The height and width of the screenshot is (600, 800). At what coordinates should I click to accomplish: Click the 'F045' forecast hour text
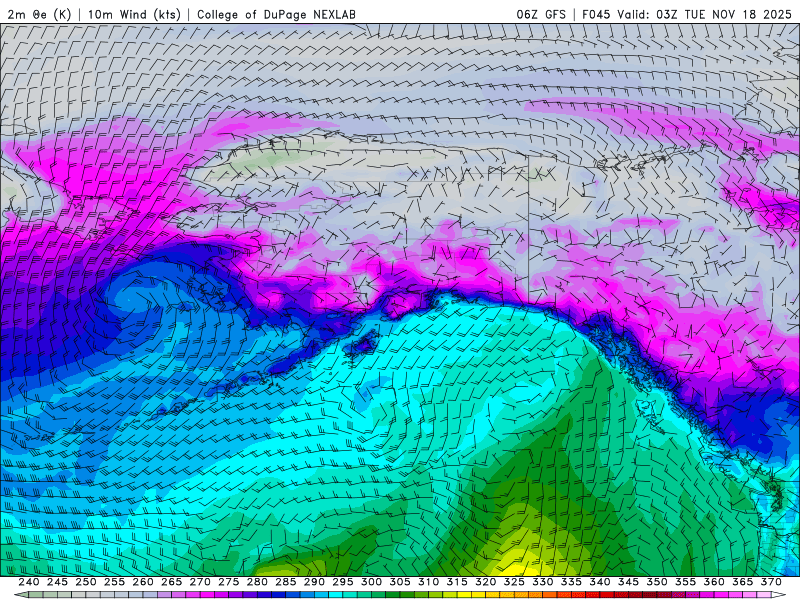596,14
